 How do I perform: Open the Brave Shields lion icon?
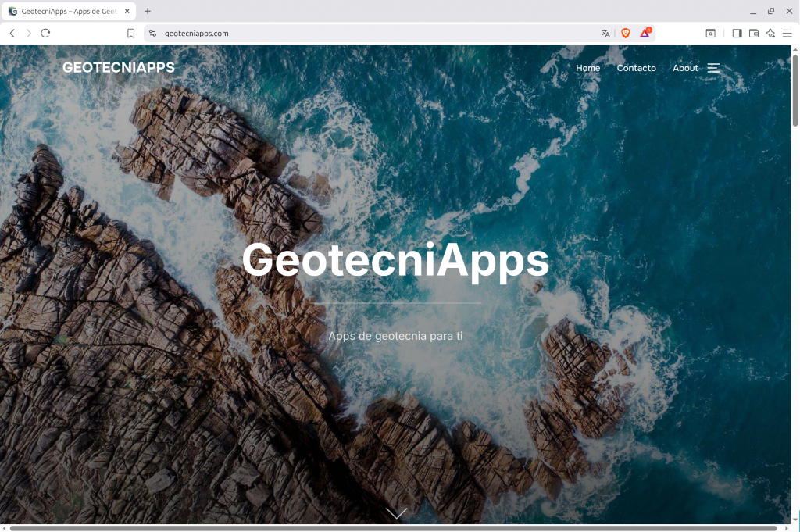pos(626,34)
